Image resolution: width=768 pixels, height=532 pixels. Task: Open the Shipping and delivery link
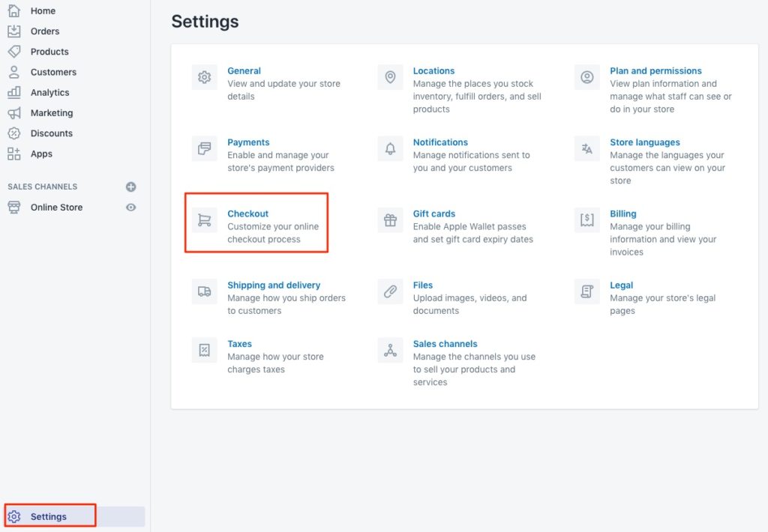click(274, 285)
